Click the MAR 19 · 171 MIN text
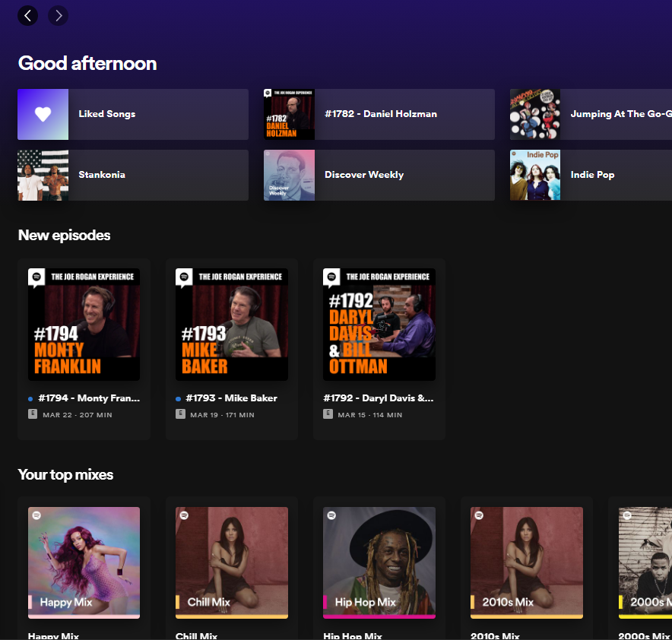 click(x=223, y=415)
